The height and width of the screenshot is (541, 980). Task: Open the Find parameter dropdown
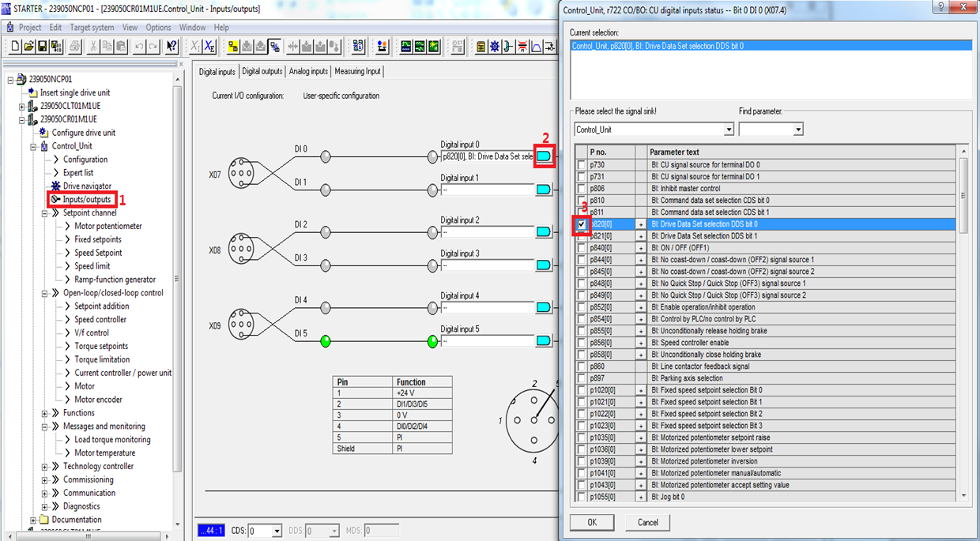pyautogui.click(x=797, y=130)
